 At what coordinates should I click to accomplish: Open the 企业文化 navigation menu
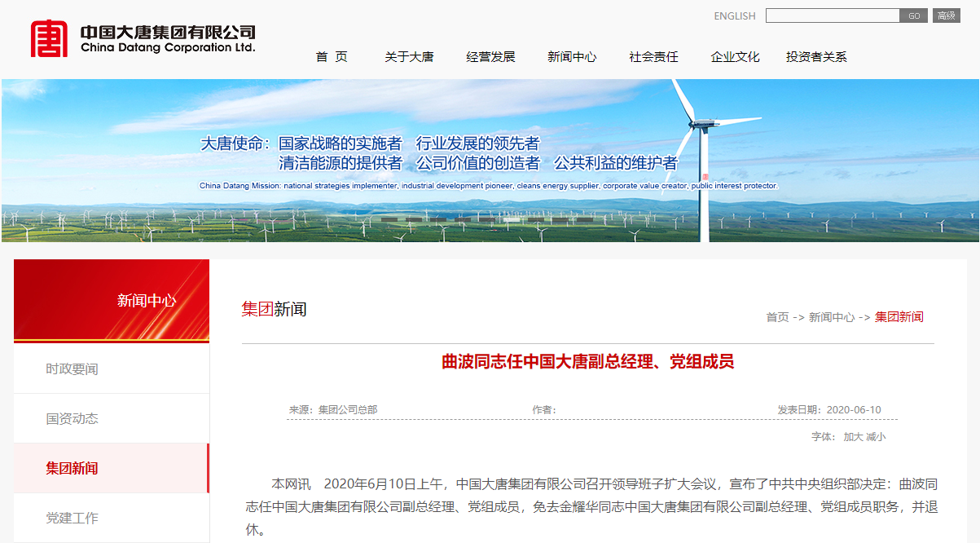coord(735,56)
